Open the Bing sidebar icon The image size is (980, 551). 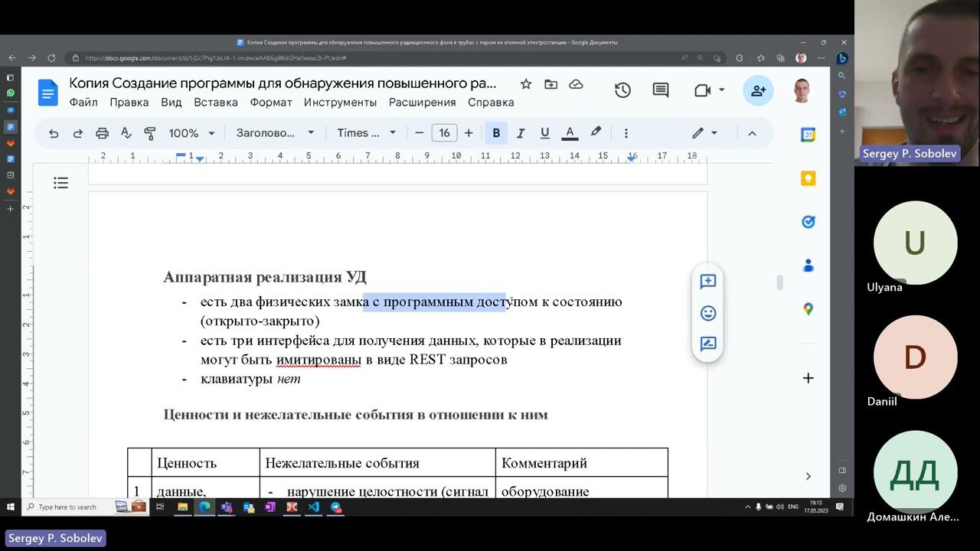[x=841, y=58]
